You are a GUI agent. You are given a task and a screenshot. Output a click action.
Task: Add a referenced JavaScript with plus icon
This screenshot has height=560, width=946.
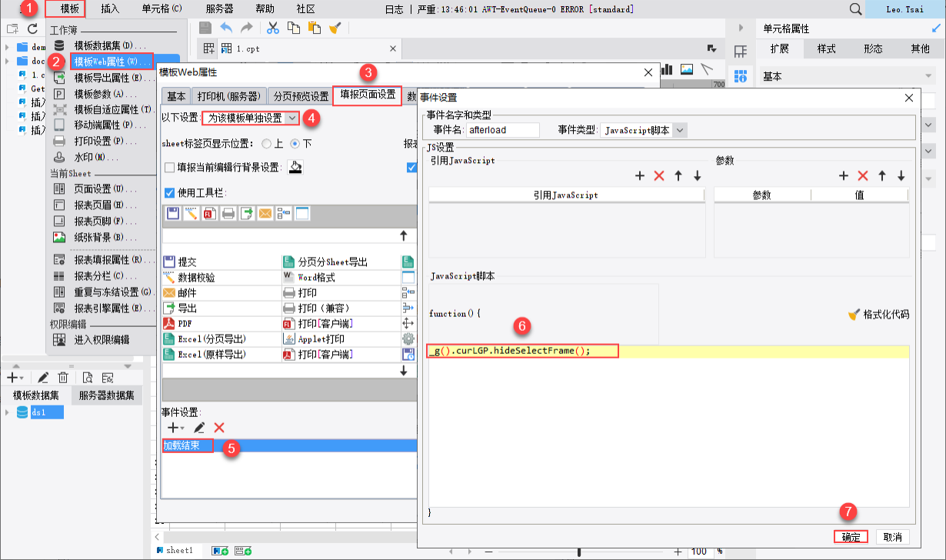coord(640,175)
